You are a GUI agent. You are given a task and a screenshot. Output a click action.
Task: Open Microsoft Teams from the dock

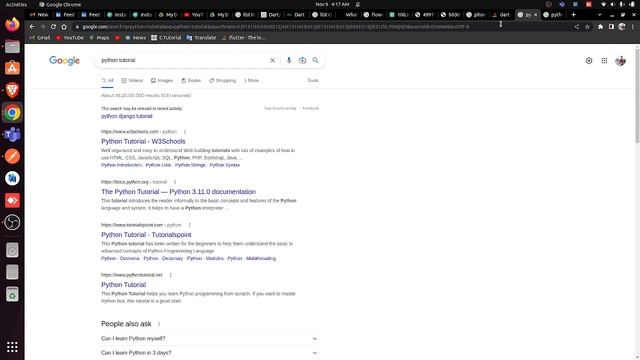pyautogui.click(x=12, y=134)
